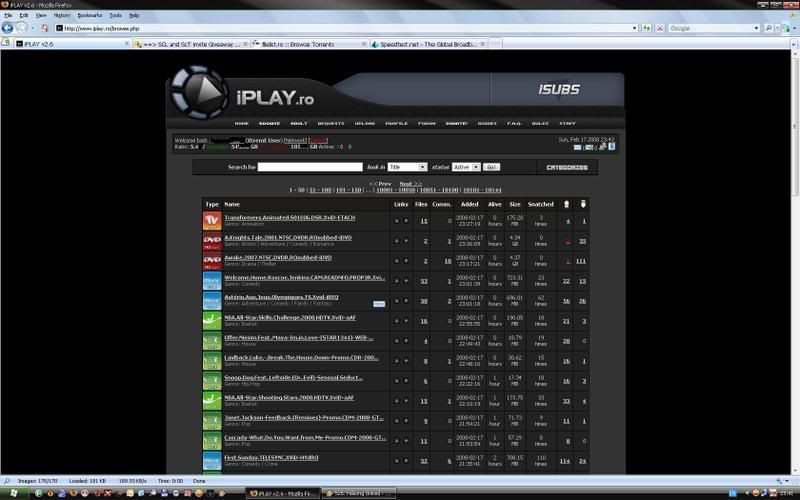Click the size '175.28 MB' for Transformers
Screen dimensions: 800x500
tap(515, 221)
